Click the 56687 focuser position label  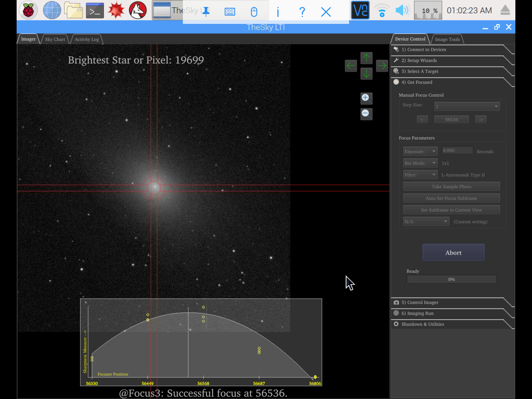click(x=259, y=383)
